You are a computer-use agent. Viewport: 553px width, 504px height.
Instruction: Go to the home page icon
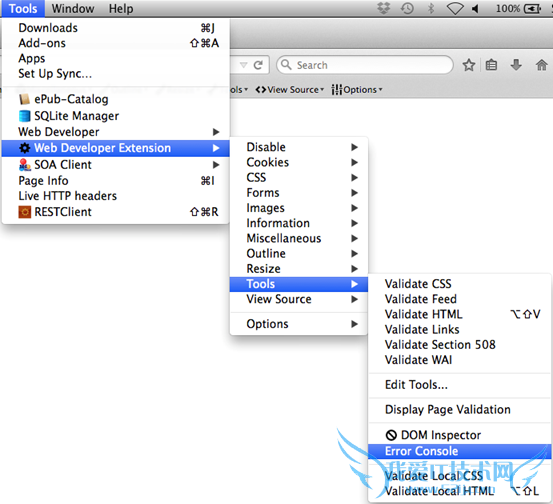541,65
